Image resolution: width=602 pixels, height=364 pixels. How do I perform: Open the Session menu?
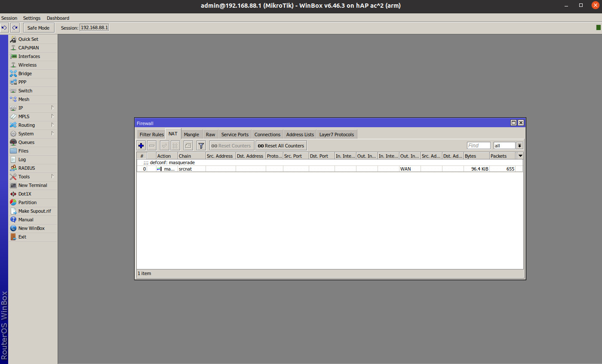tap(9, 18)
